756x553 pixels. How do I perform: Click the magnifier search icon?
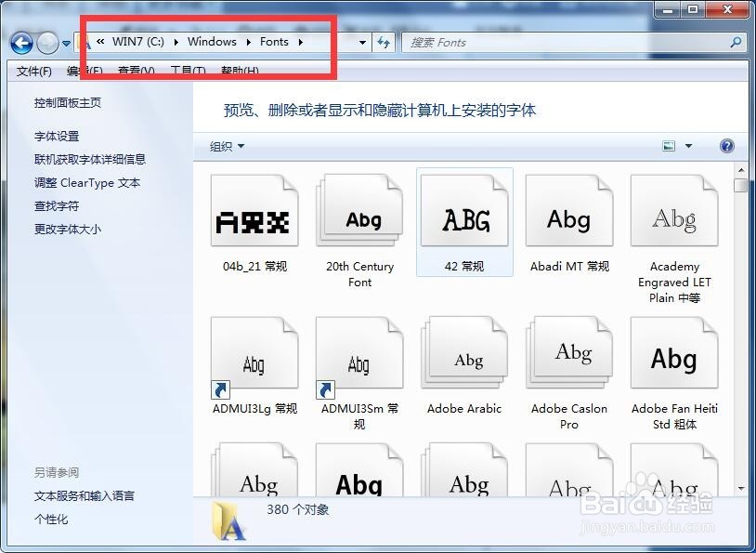[x=736, y=43]
